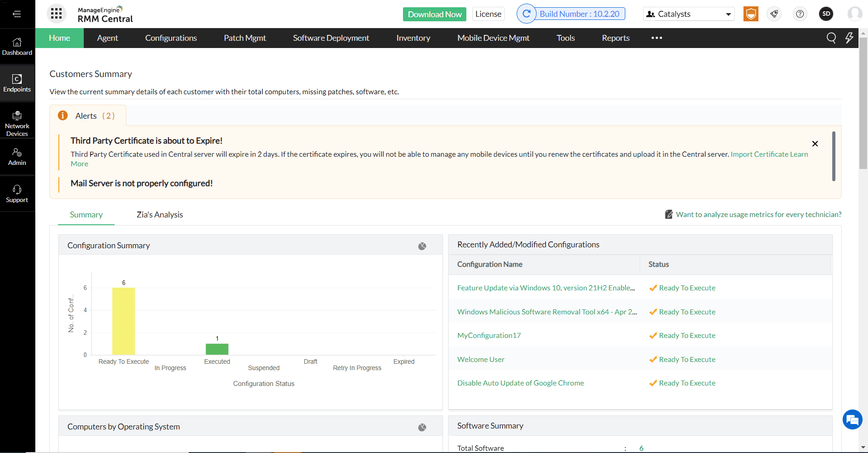Open the Patch Mgmt menu item
868x453 pixels.
(x=245, y=38)
